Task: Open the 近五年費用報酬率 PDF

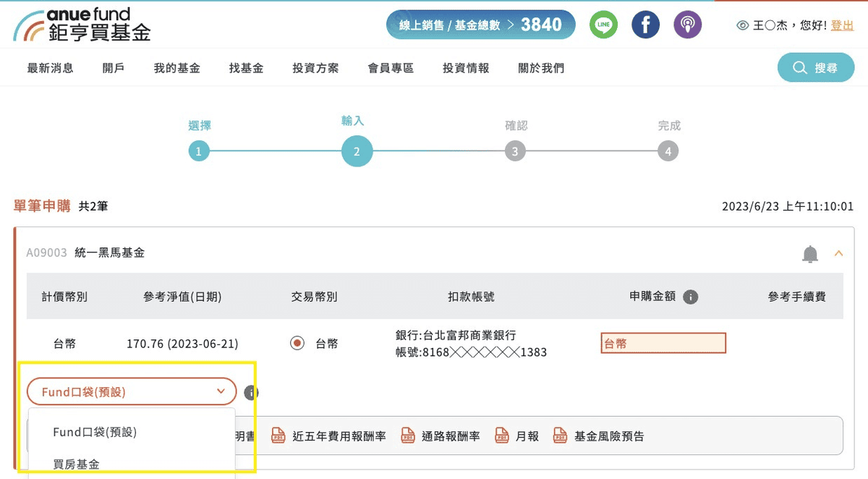Action: click(x=328, y=436)
